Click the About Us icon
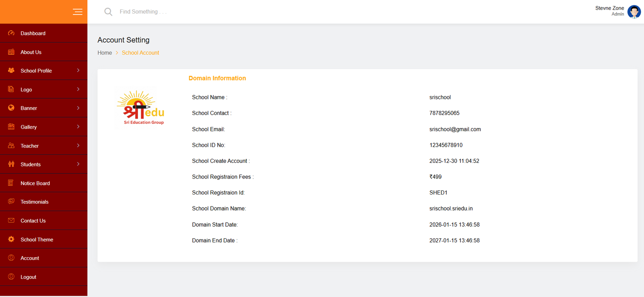The image size is (644, 297). [11, 52]
